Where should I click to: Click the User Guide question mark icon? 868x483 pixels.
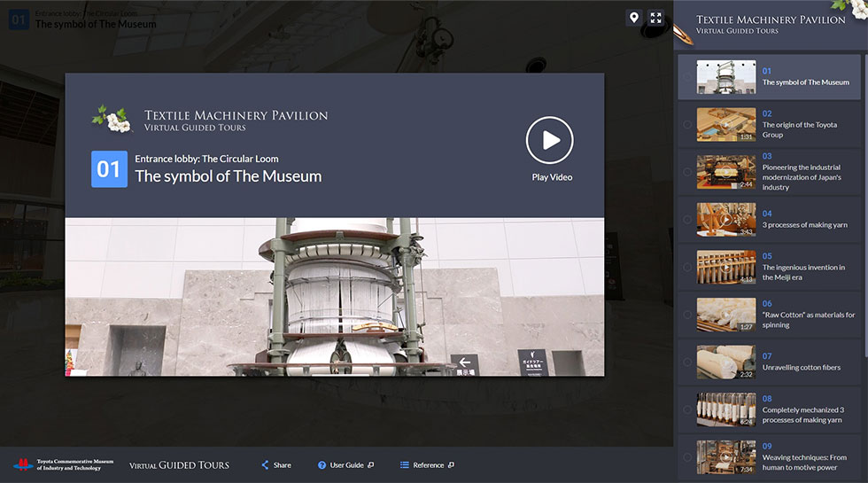click(322, 465)
